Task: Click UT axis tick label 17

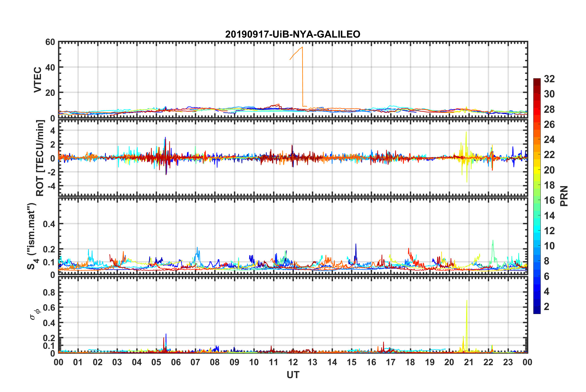Action: [x=391, y=362]
